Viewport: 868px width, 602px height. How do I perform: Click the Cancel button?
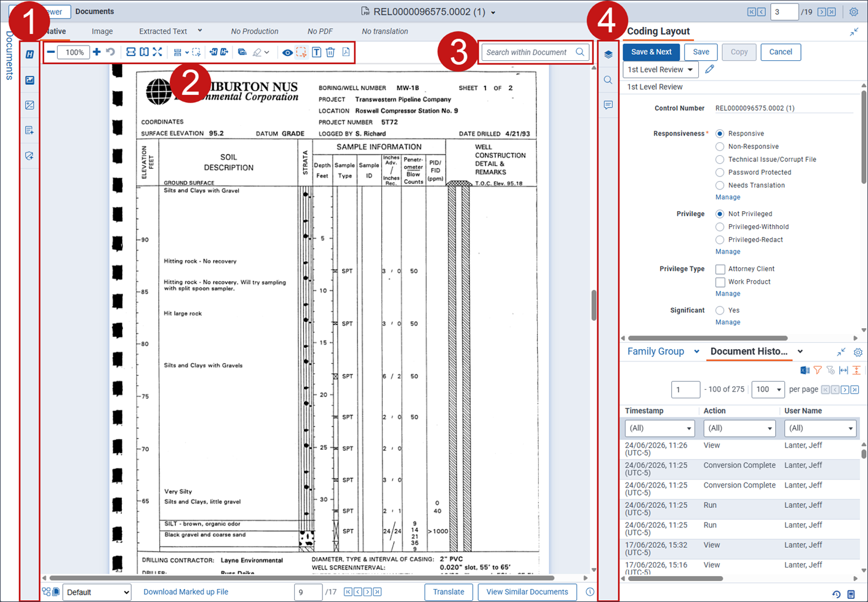pyautogui.click(x=781, y=52)
